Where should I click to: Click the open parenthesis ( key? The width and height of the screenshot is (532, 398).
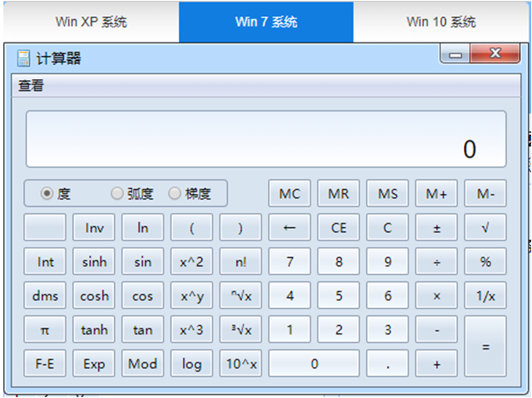click(x=192, y=227)
